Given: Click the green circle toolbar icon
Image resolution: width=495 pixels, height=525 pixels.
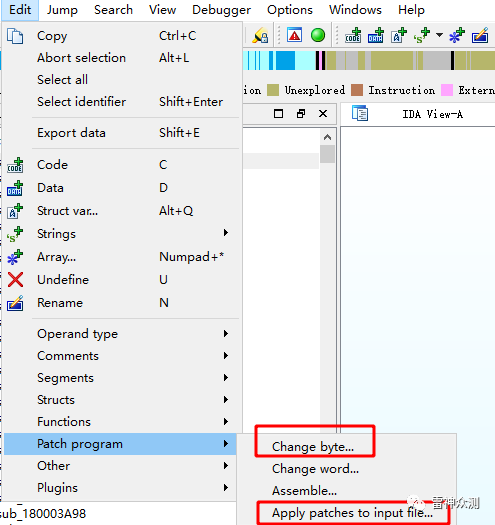Looking at the screenshot, I should coord(317,35).
